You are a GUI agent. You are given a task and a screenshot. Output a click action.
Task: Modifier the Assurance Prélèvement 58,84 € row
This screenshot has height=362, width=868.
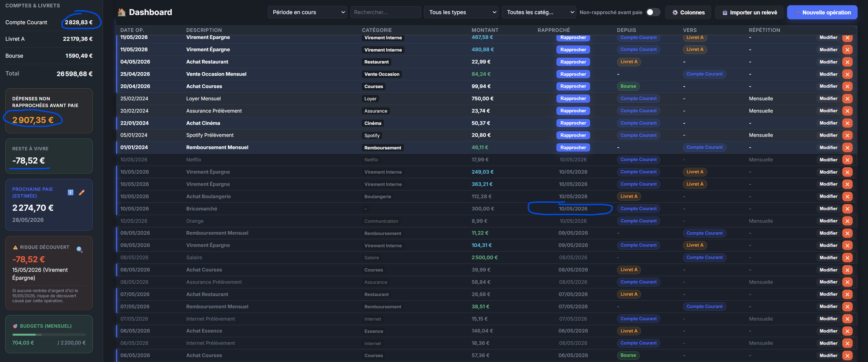tap(828, 282)
